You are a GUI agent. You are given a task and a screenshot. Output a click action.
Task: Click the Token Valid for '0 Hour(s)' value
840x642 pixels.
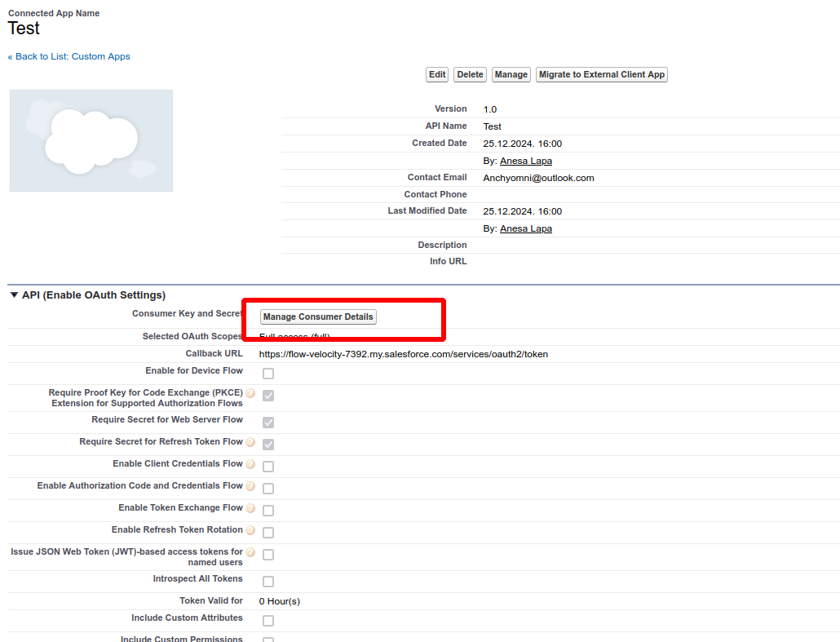(280, 601)
